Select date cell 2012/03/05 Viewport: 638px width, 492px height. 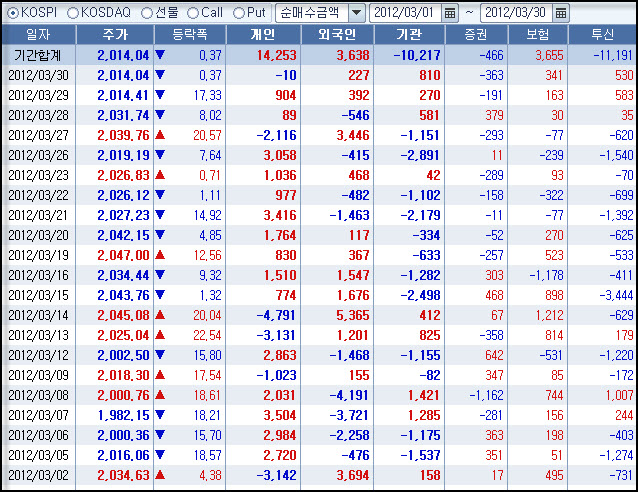[x=38, y=455]
